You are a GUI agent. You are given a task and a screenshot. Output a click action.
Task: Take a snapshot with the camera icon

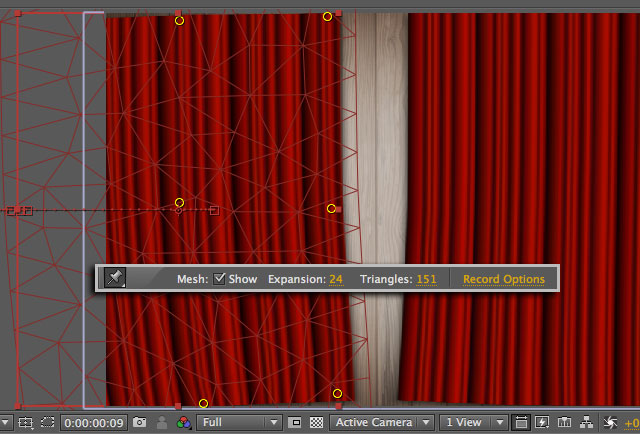[x=140, y=422]
